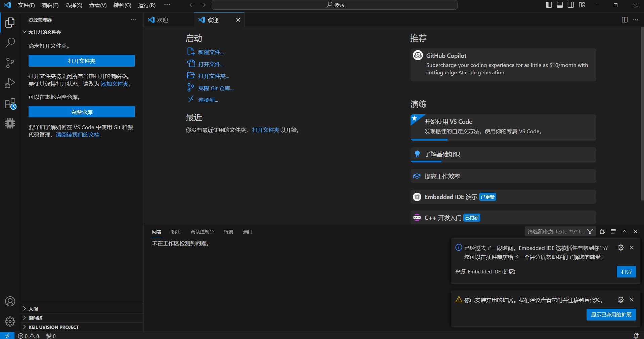Click the 打开文件夹 button in sidebar
This screenshot has width=644, height=339.
pyautogui.click(x=82, y=61)
